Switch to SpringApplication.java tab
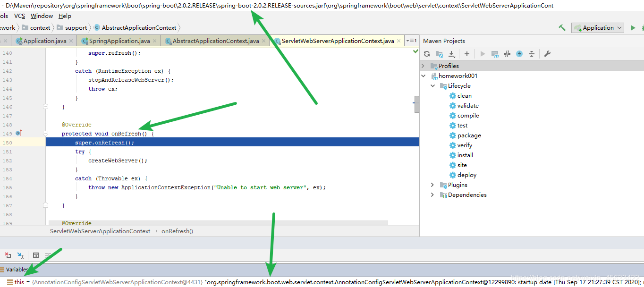Screen dimensions: 644x287 point(119,41)
